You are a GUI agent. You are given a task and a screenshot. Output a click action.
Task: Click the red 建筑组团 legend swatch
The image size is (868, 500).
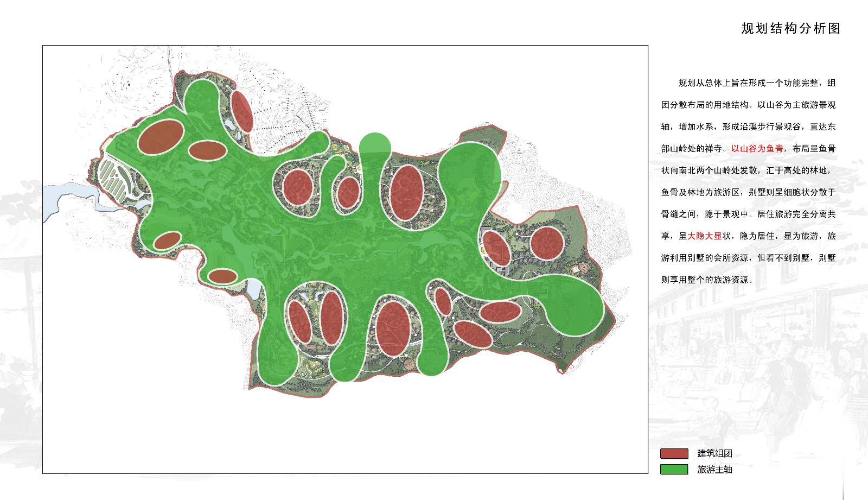pyautogui.click(x=674, y=454)
